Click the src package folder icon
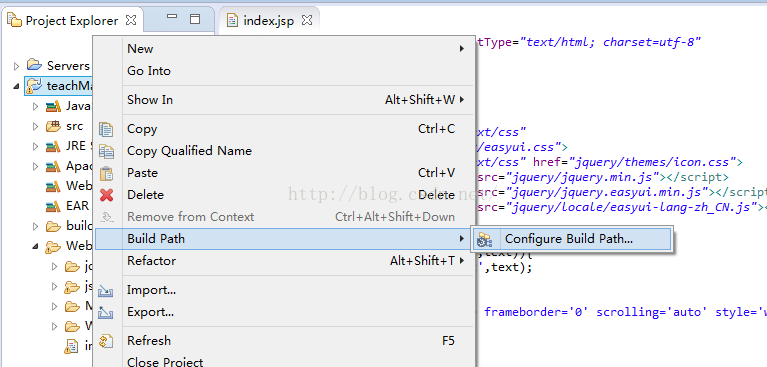The width and height of the screenshot is (767, 367). coord(53,126)
